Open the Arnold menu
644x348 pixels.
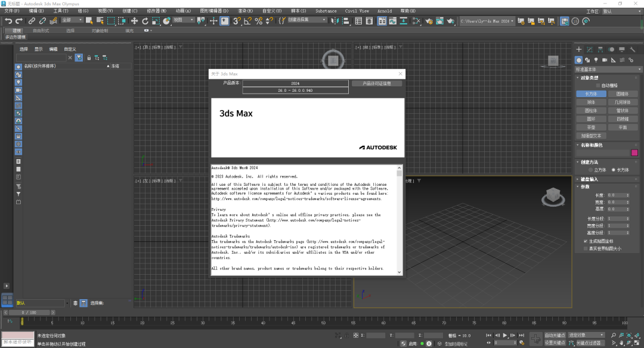[x=385, y=11]
